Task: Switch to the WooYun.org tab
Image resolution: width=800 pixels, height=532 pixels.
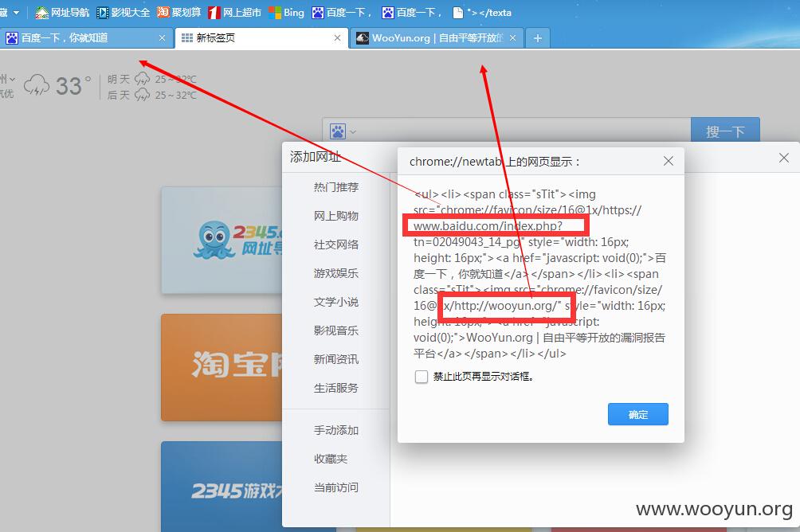Action: tap(437, 37)
